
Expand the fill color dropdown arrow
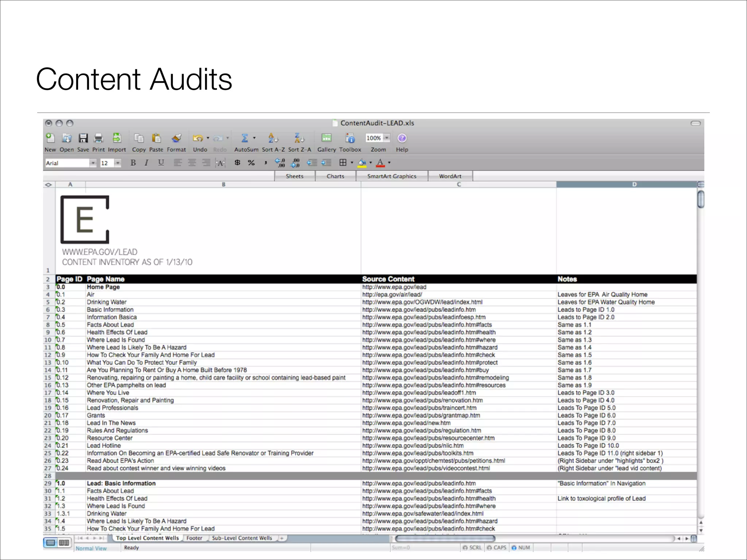(371, 163)
